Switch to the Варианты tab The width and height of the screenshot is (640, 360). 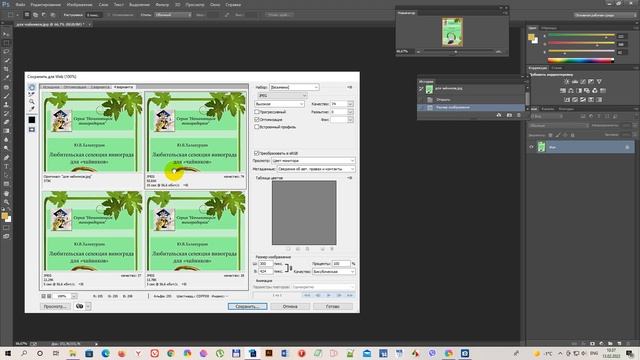pyautogui.click(x=123, y=87)
